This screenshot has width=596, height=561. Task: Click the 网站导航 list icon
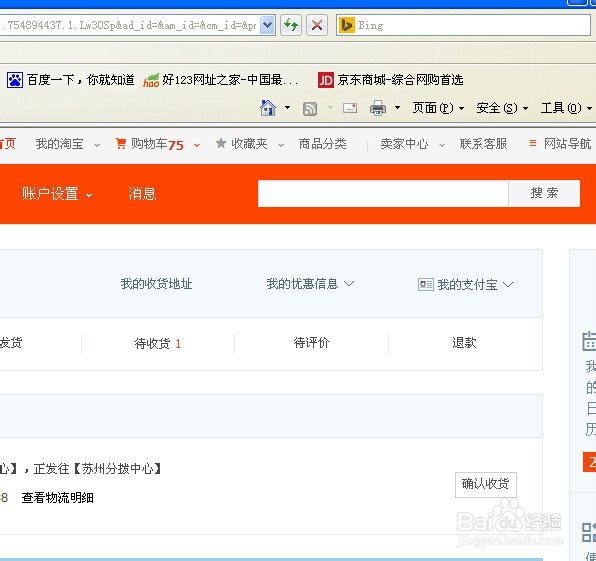[x=533, y=143]
